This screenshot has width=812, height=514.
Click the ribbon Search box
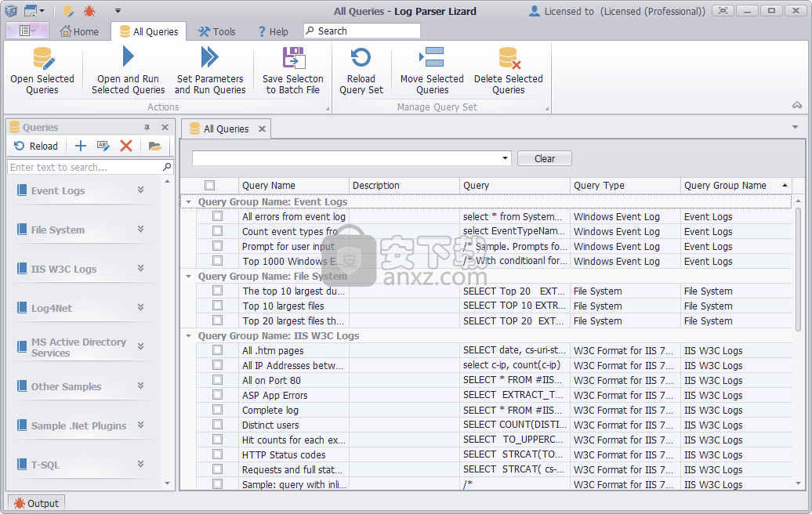click(x=362, y=31)
